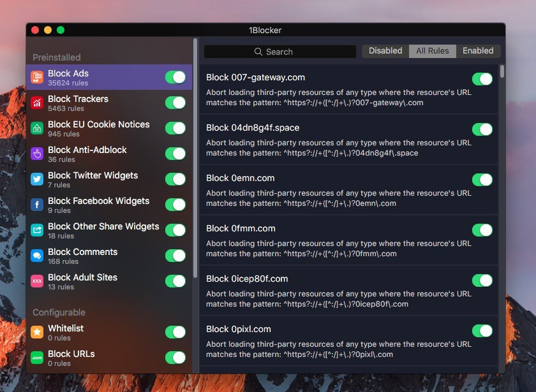The width and height of the screenshot is (536, 392).
Task: Toggle the Block Anti-Adblock switch
Action: coord(175,154)
